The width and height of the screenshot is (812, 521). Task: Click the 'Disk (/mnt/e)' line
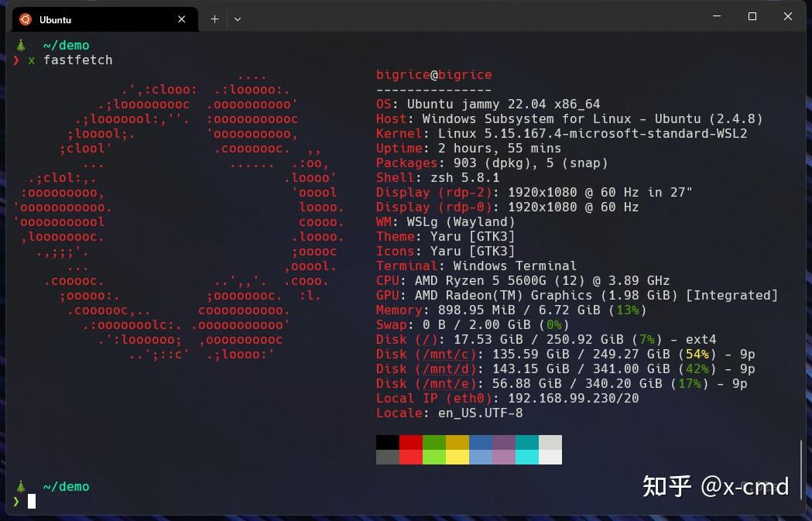[x=561, y=384]
